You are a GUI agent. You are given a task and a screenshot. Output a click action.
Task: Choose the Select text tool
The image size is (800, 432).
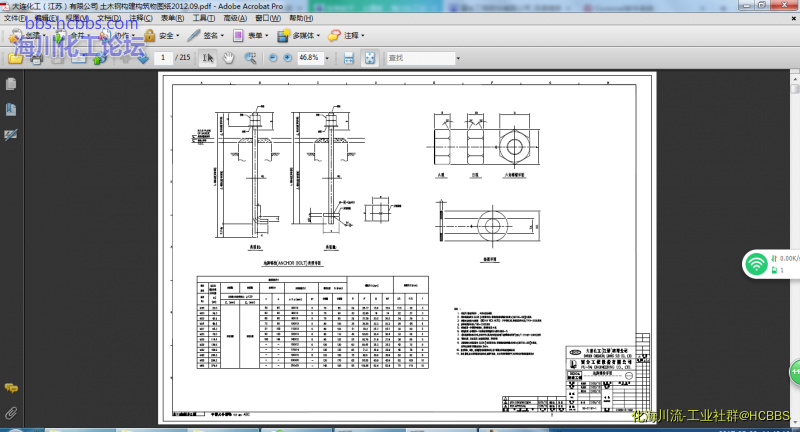(x=208, y=58)
